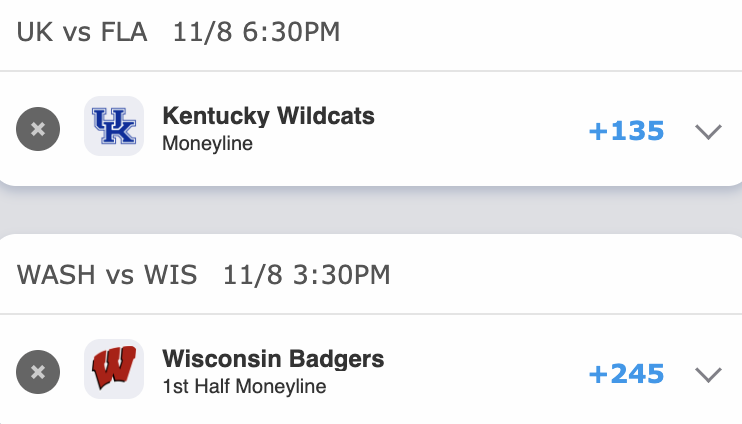Click the 11/8 date beside WASH vs WIS
The image size is (742, 424).
(247, 274)
